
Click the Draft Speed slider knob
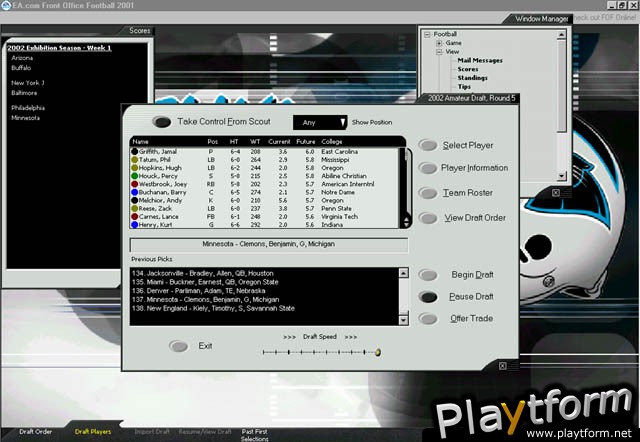378,352
